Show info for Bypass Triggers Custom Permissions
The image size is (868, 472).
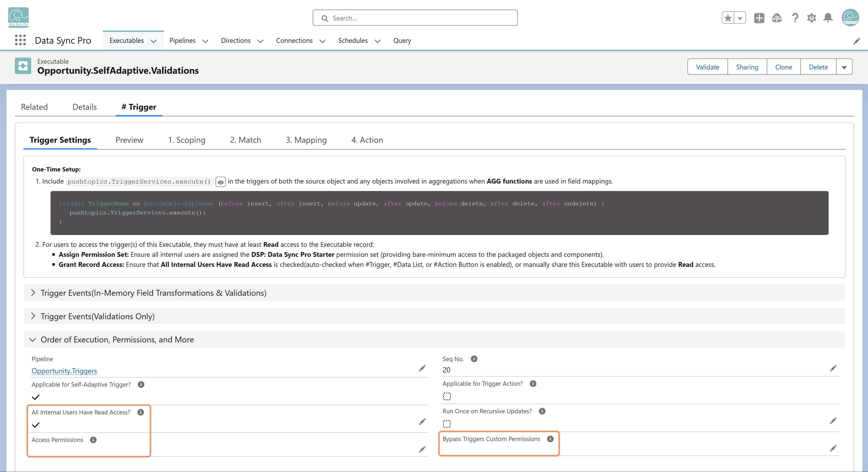point(550,439)
